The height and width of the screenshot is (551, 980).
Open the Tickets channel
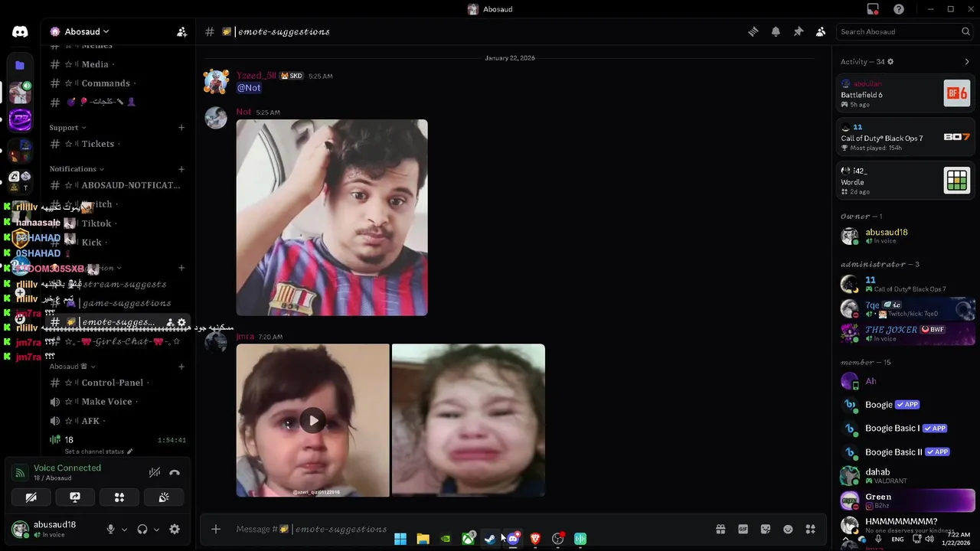tap(116, 144)
